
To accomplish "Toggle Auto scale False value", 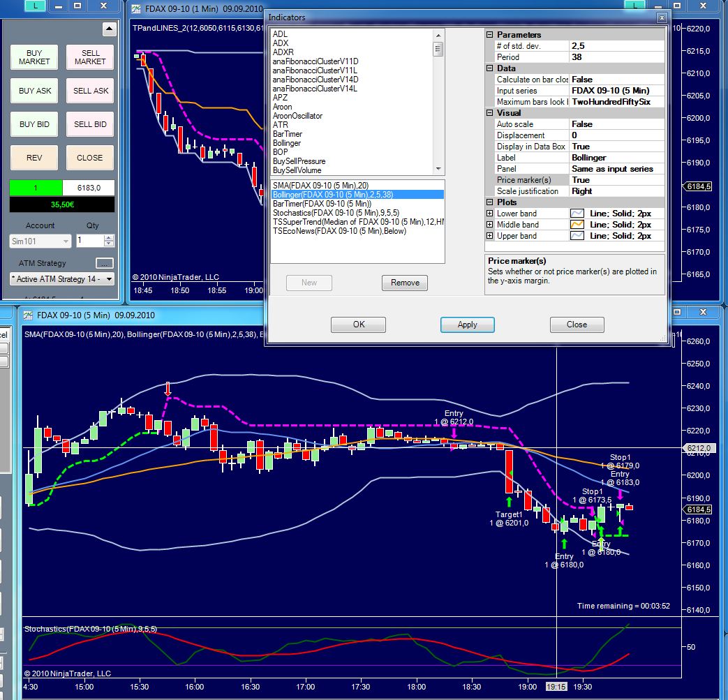I will coord(616,124).
